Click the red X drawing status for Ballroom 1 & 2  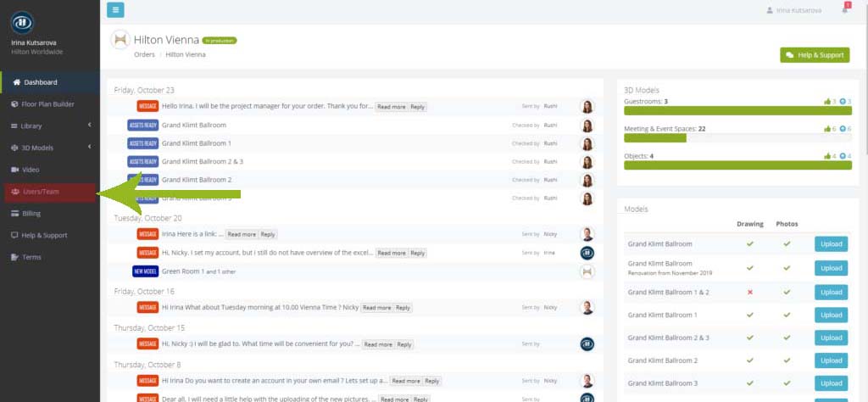(750, 293)
